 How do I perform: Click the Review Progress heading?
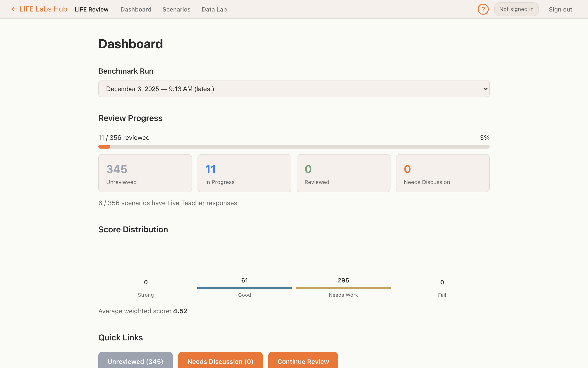click(130, 118)
